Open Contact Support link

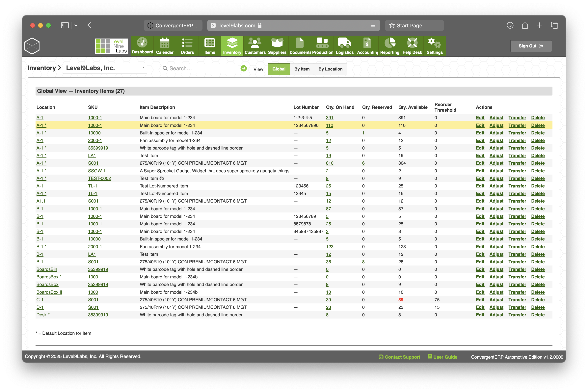(x=399, y=357)
